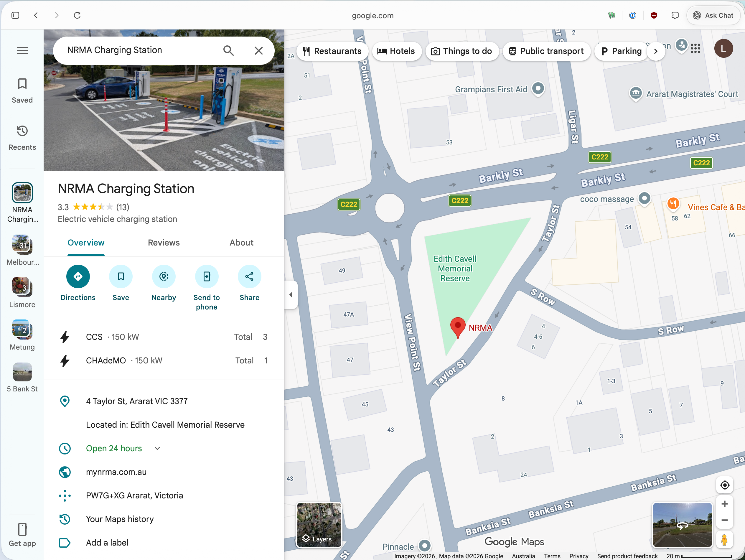This screenshot has width=745, height=560.
Task: Copy the plus code PW7G+XG Ararat
Action: (134, 495)
